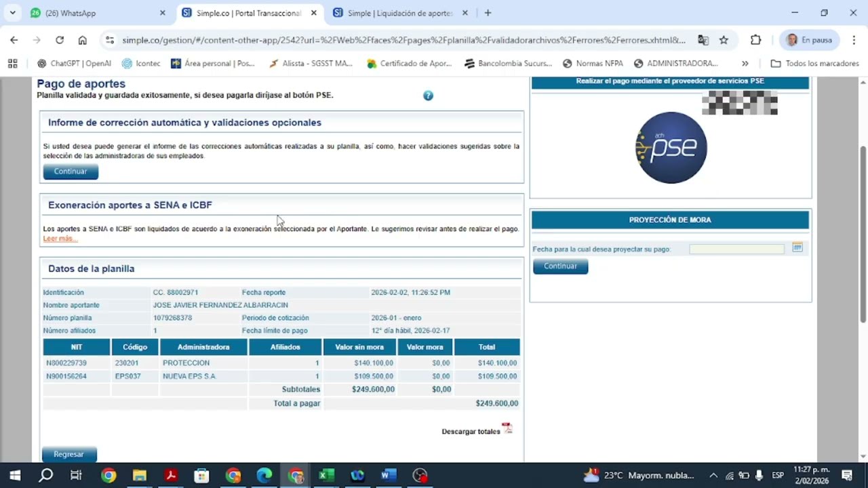868x488 pixels.
Task: Click the Valor mora column header
Action: coord(425,347)
